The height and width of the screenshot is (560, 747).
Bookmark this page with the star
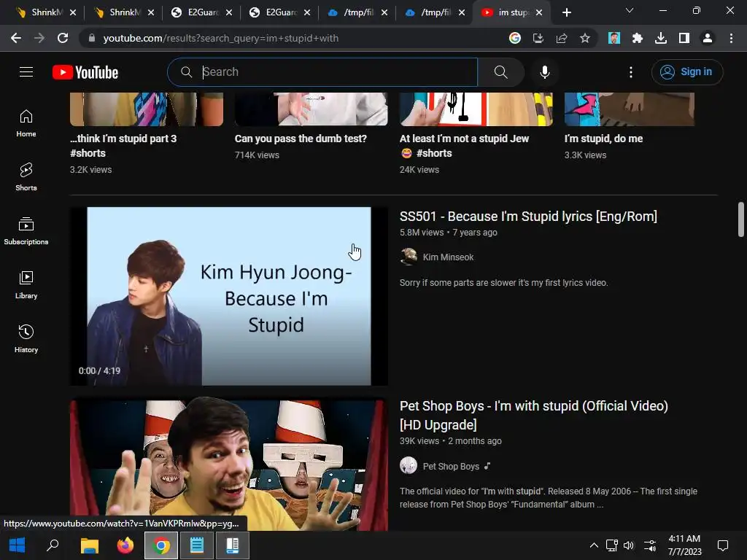click(585, 38)
